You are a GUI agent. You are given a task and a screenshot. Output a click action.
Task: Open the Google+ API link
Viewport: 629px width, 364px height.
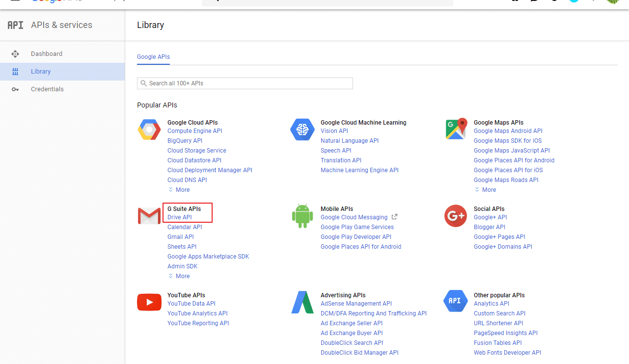click(x=491, y=217)
